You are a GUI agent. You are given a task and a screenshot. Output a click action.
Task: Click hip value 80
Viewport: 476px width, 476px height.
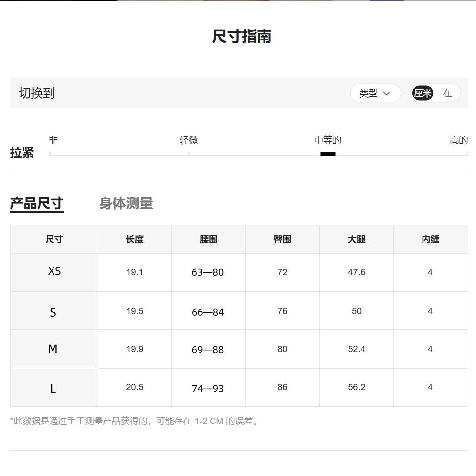[x=282, y=349]
